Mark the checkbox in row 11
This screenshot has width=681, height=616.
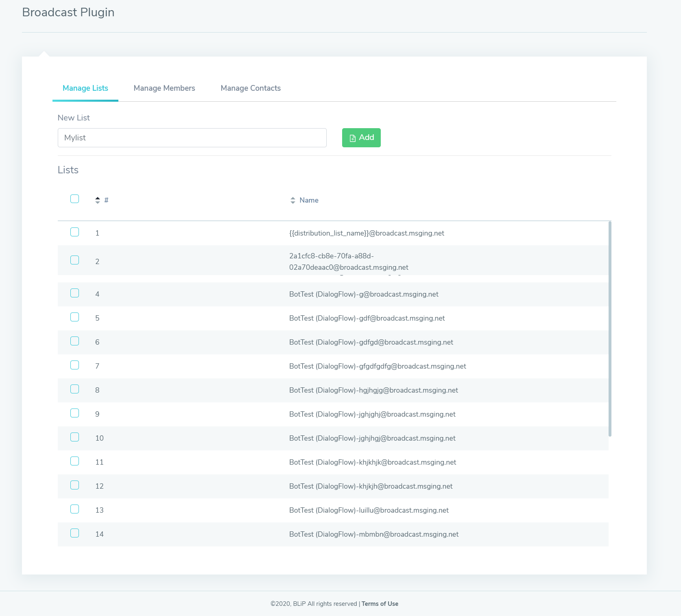click(x=74, y=461)
